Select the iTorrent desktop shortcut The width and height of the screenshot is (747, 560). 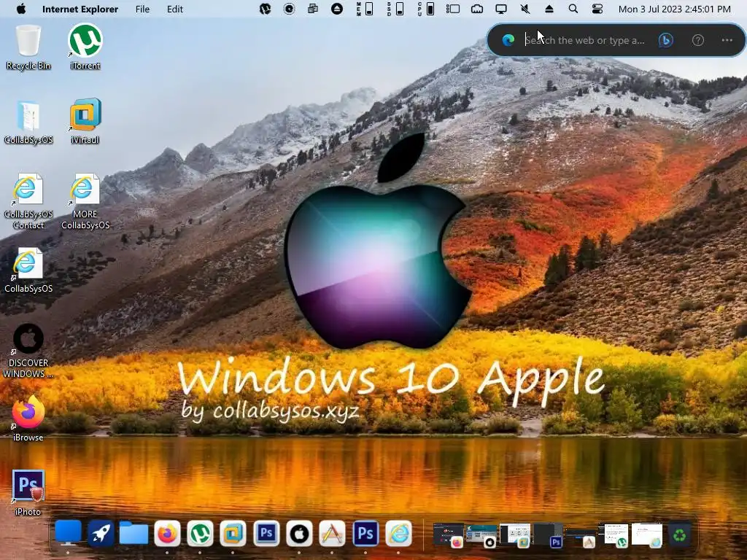85,47
